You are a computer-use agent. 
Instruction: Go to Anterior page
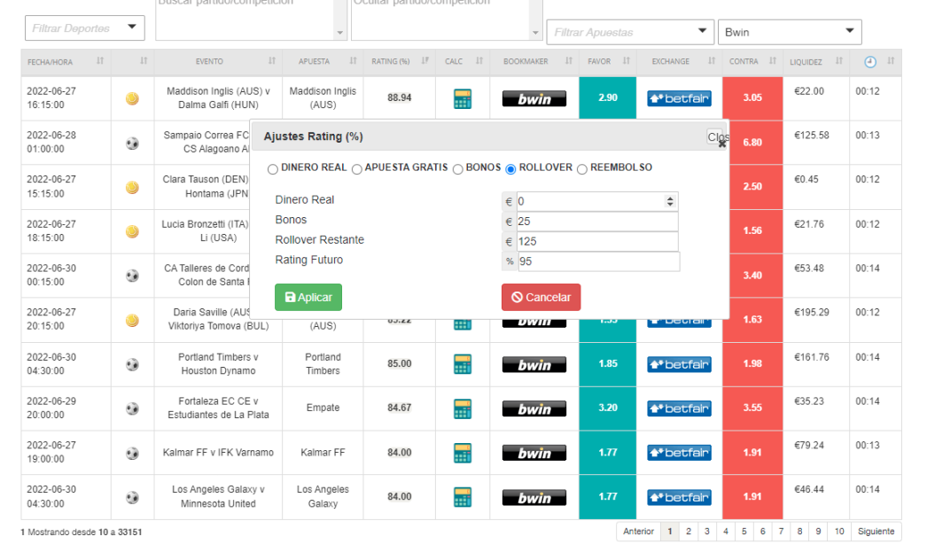point(638,531)
